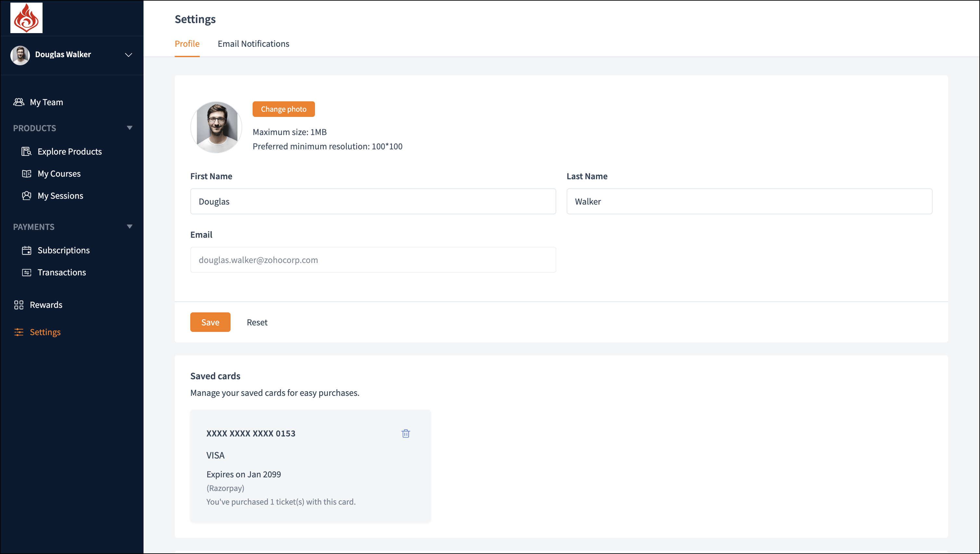
Task: Click the My Team people icon
Action: [x=19, y=102]
